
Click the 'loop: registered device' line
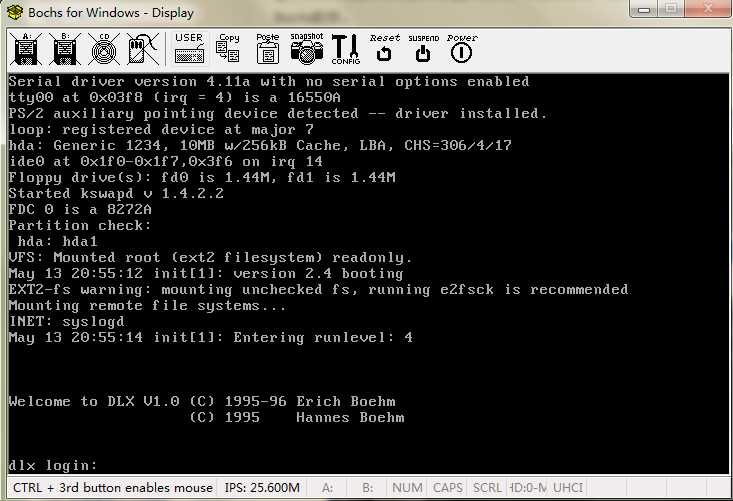pyautogui.click(x=161, y=129)
